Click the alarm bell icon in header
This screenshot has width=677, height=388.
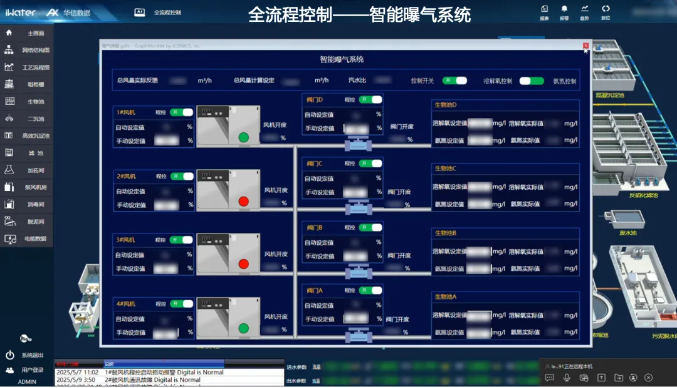[x=564, y=9]
